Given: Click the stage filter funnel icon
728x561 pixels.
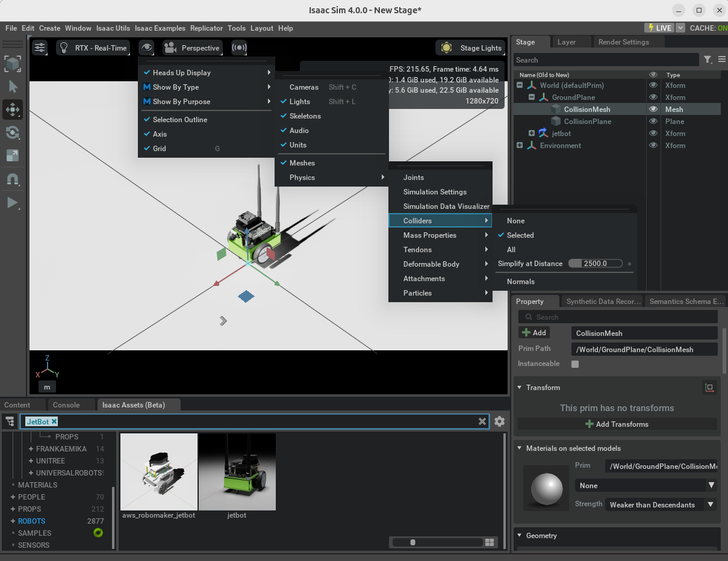Looking at the screenshot, I should click(x=708, y=60).
